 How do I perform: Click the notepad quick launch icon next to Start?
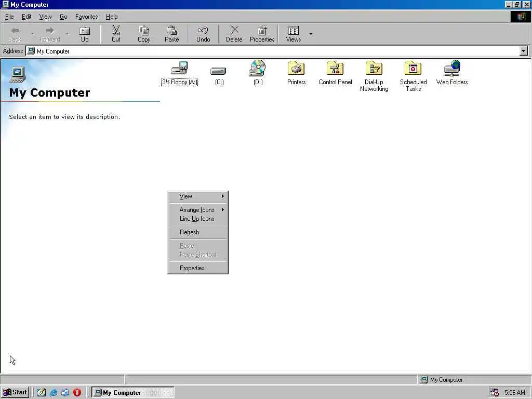point(42,393)
